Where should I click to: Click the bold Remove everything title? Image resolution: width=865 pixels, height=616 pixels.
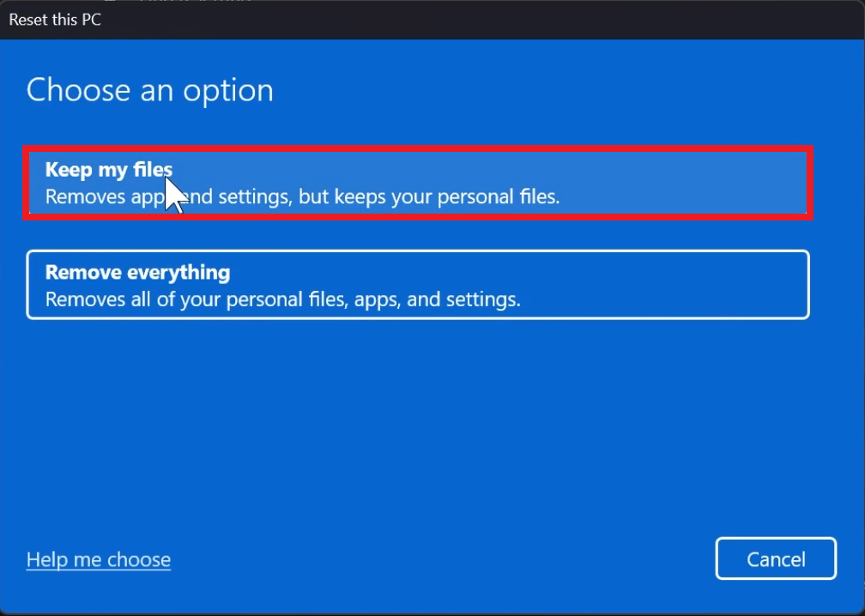coord(138,273)
